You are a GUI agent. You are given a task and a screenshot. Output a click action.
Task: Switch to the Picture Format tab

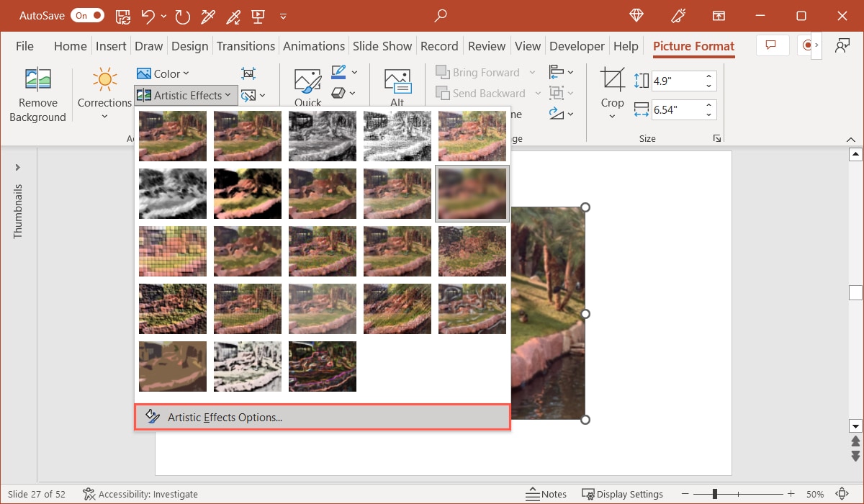(x=693, y=45)
